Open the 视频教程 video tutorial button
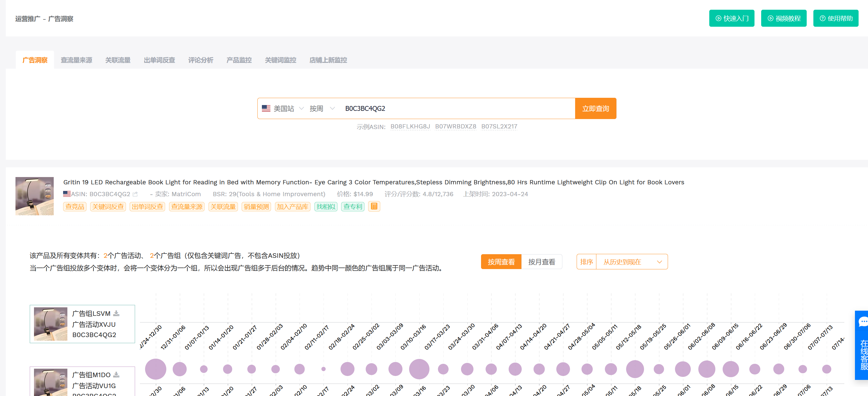This screenshot has width=868, height=396. click(x=783, y=18)
